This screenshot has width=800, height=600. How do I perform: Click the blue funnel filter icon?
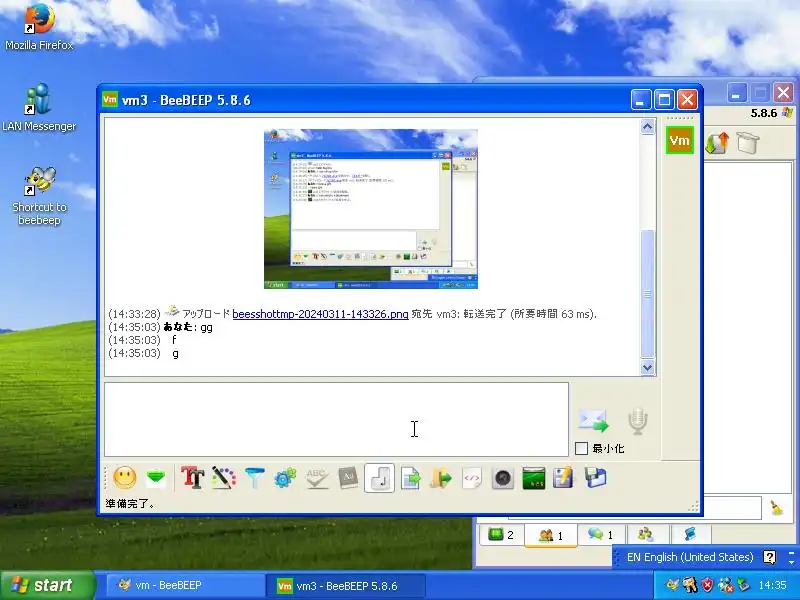click(x=255, y=478)
